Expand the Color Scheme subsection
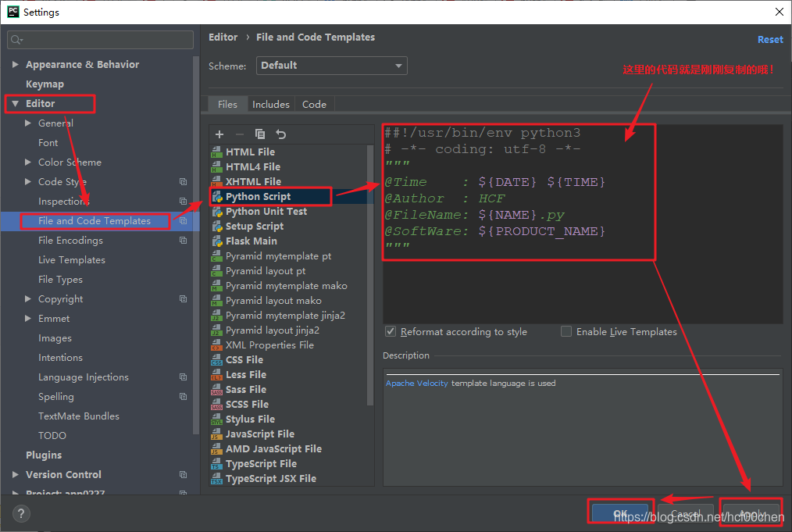The width and height of the screenshot is (792, 532). [x=28, y=162]
